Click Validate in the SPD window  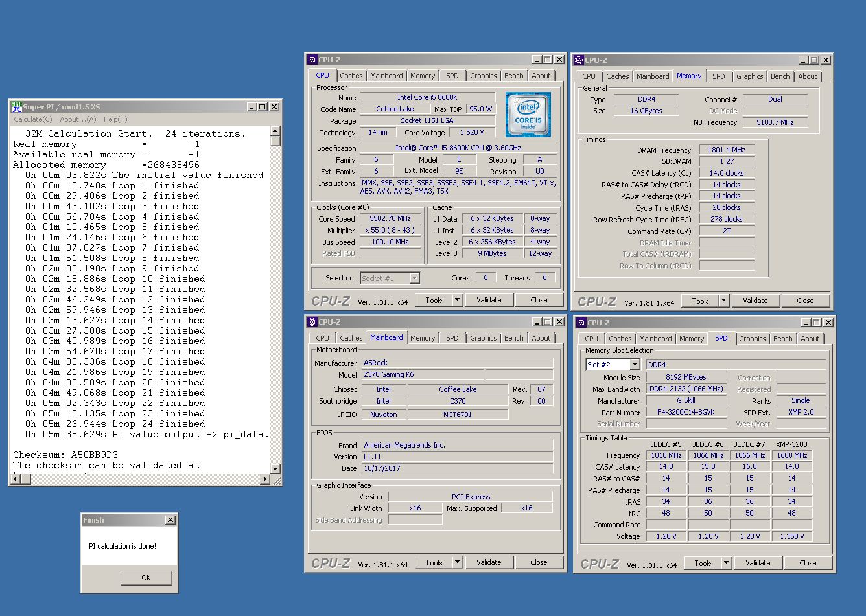pos(758,563)
